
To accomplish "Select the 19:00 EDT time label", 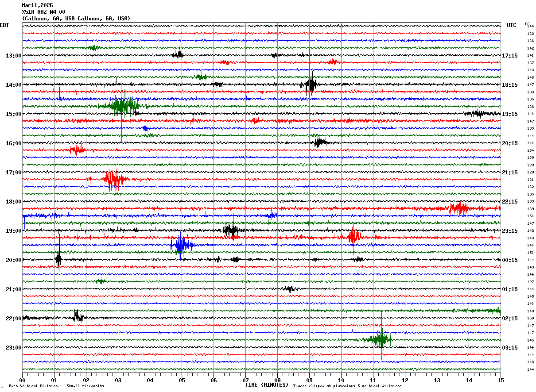I will (x=14, y=231).
